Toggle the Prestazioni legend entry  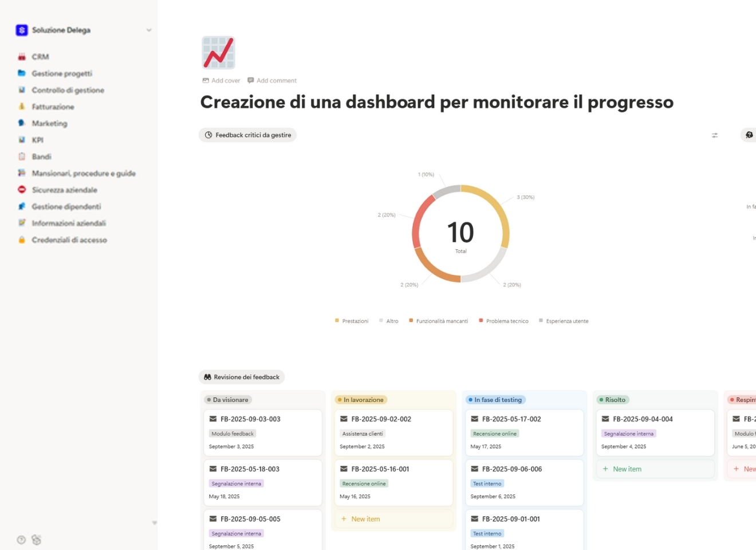tap(351, 320)
